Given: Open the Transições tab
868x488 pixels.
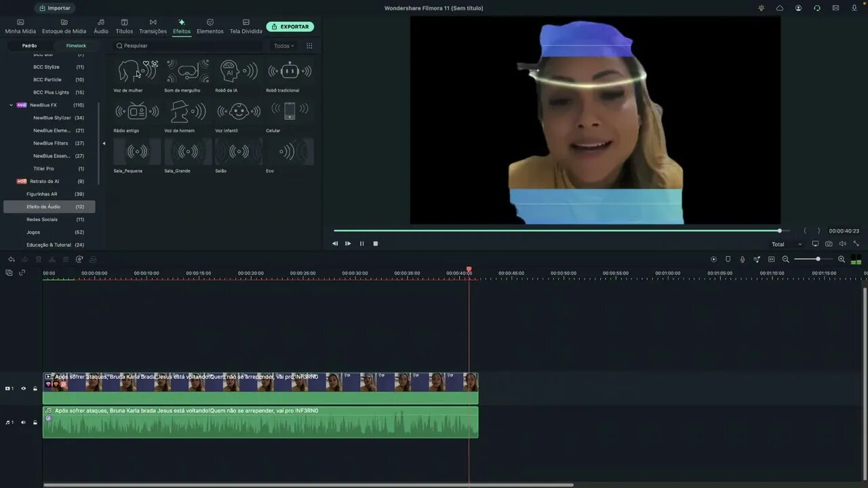Looking at the screenshot, I should click(x=153, y=26).
